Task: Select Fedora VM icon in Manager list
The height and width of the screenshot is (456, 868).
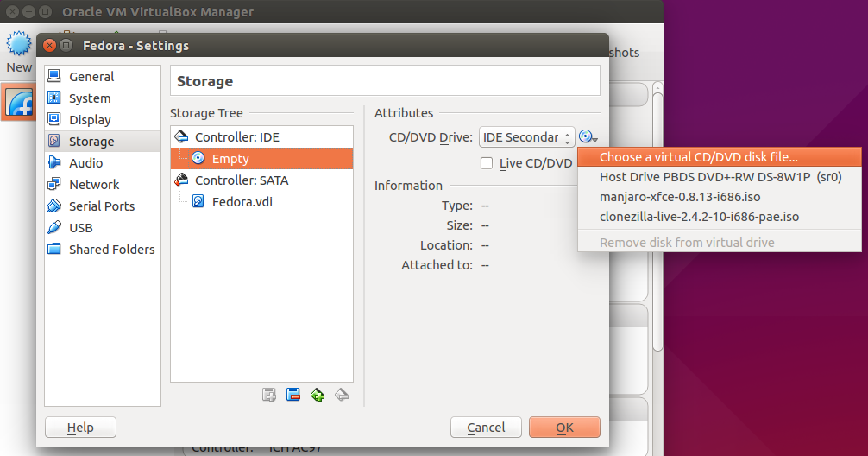Action: (x=19, y=103)
